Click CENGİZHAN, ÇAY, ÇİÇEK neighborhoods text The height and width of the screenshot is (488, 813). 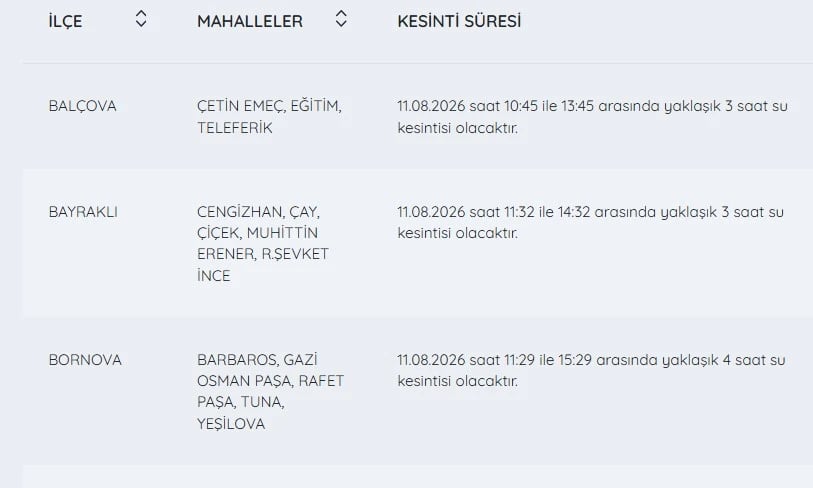coord(258,222)
